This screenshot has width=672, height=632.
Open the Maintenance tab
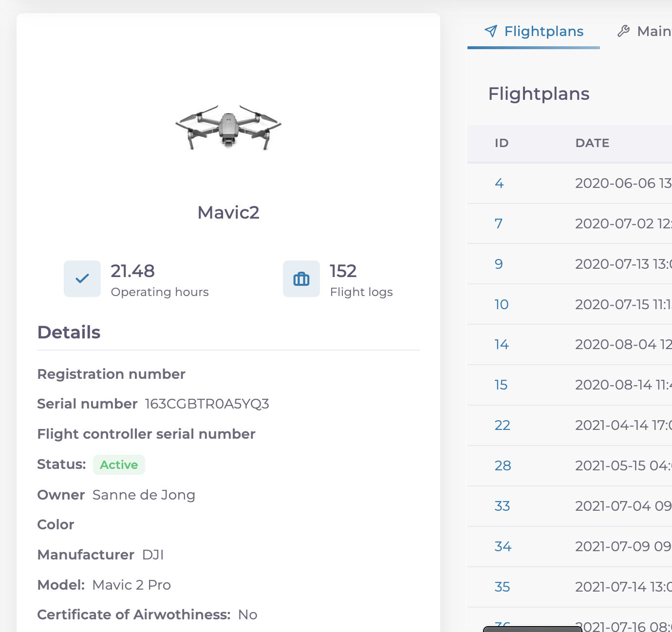click(653, 31)
